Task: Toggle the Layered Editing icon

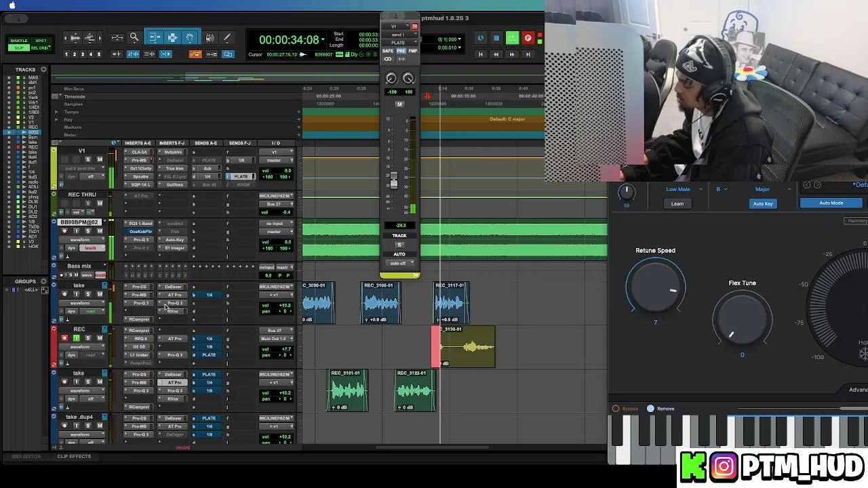Action: point(228,54)
